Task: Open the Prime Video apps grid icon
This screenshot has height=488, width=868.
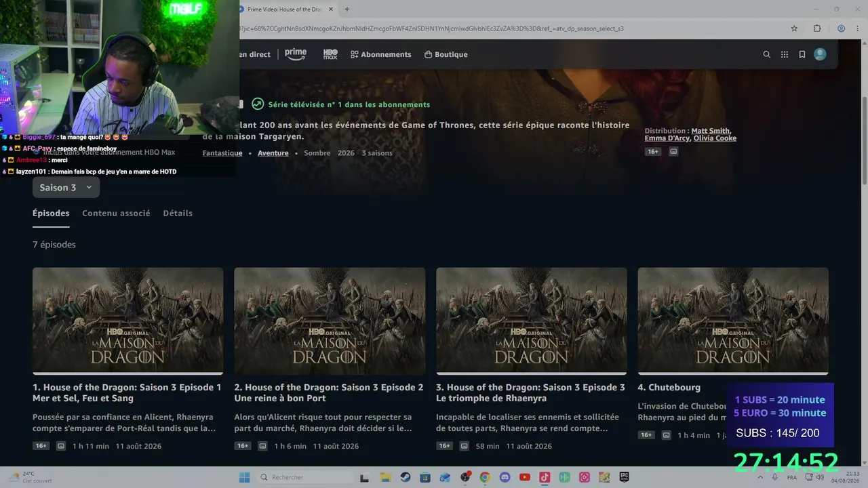Action: tap(785, 54)
